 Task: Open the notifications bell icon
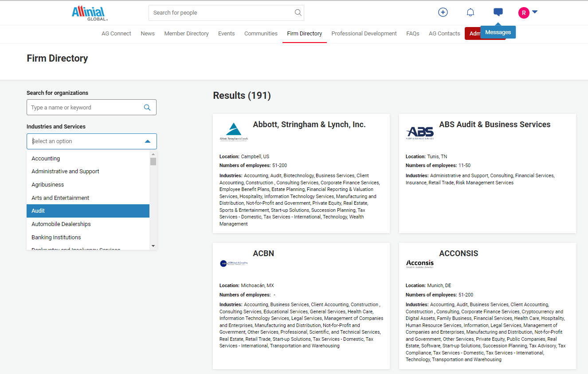pos(470,12)
